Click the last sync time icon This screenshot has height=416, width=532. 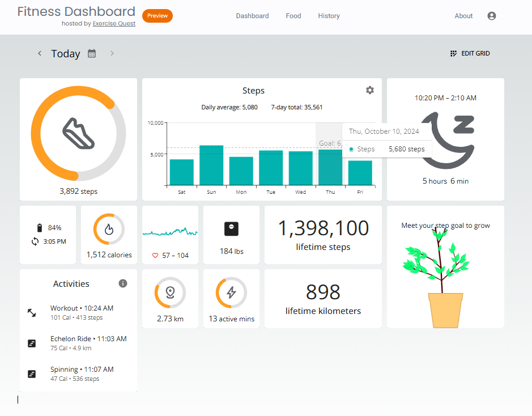click(x=35, y=241)
